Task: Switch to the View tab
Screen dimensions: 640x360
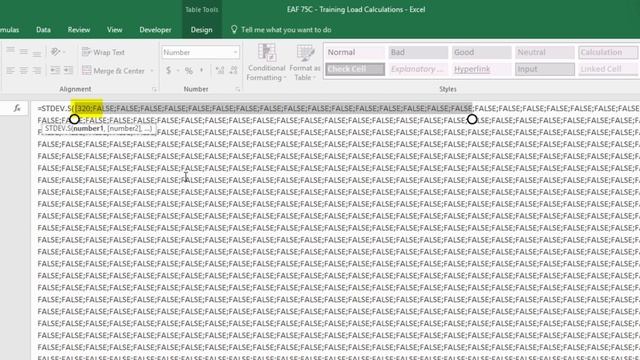Action: pos(115,29)
